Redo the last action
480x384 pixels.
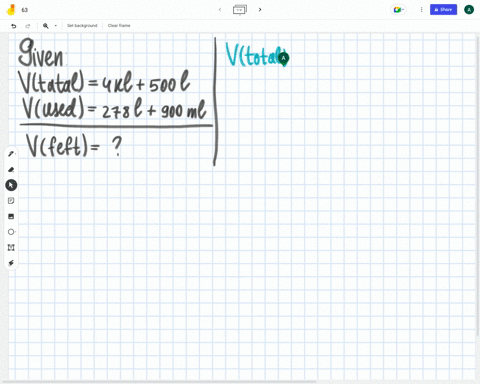point(28,26)
